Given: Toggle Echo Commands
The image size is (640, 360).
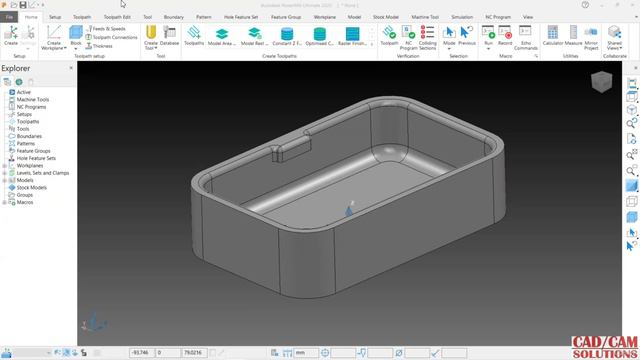Looking at the screenshot, I should [526, 37].
